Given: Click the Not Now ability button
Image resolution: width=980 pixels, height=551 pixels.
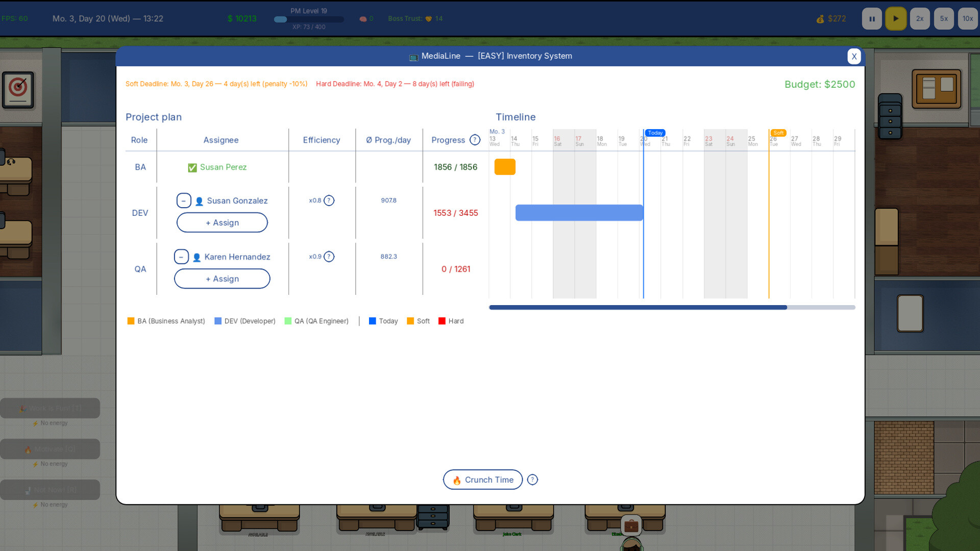Looking at the screenshot, I should [x=50, y=490].
